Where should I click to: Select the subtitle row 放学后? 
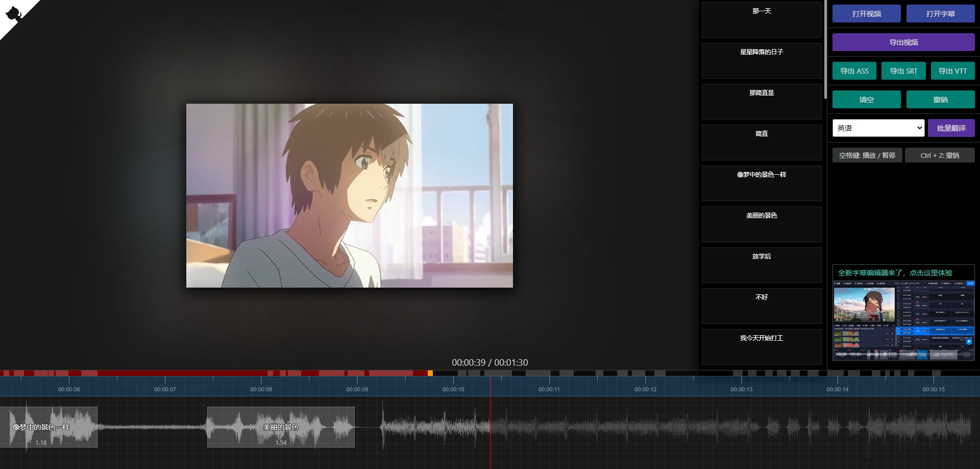coord(762,265)
